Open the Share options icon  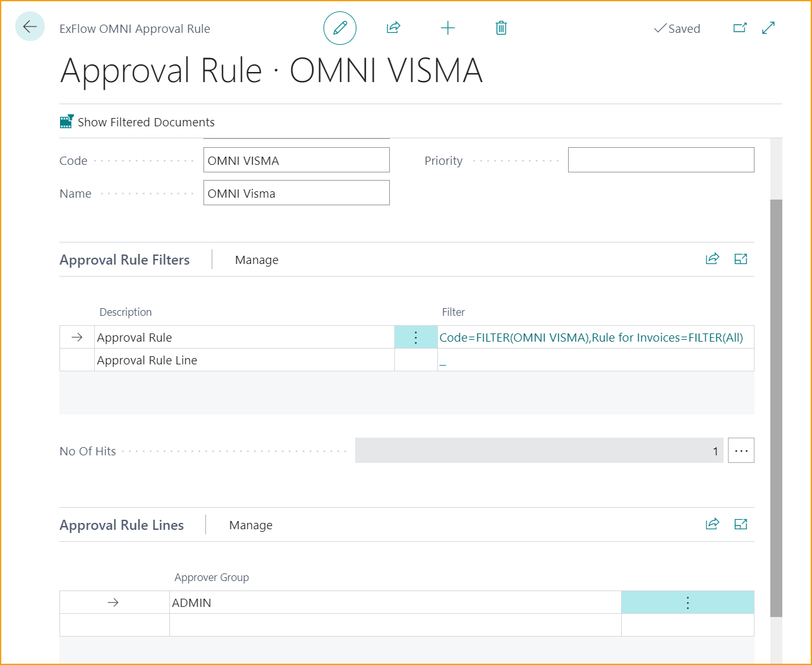tap(393, 28)
